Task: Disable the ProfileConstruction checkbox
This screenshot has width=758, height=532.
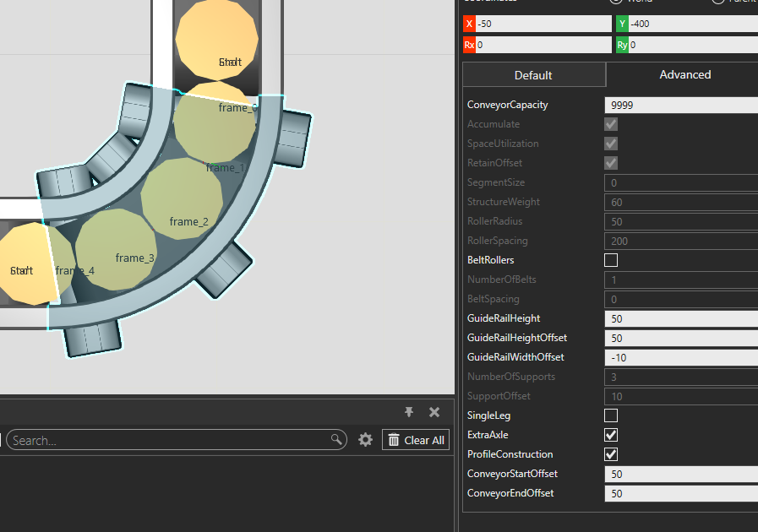Action: [611, 454]
